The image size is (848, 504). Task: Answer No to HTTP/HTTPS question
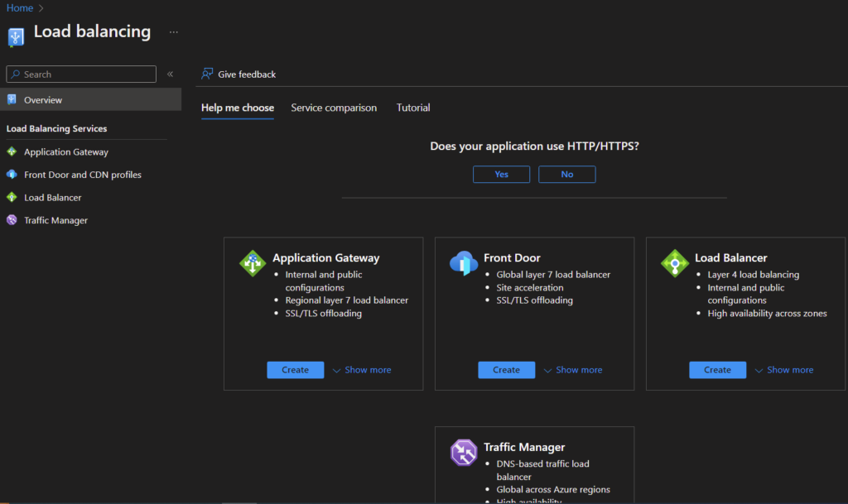566,174
